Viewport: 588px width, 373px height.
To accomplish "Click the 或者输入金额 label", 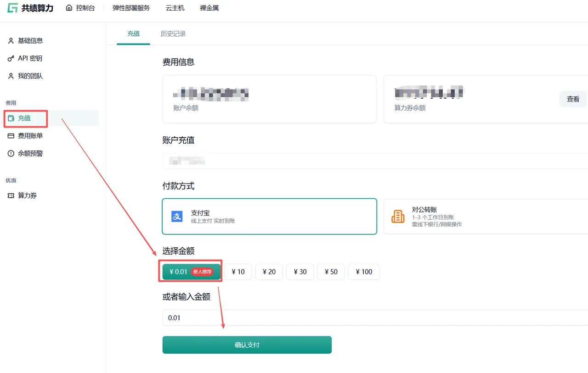I will [x=187, y=297].
